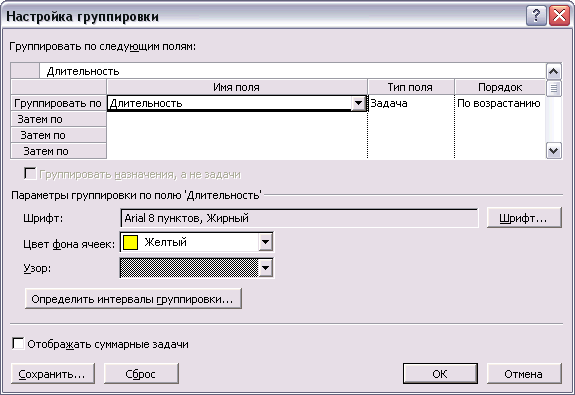
Task: Toggle 'Отображать суммарные задачи' checkbox
Action: [x=18, y=344]
